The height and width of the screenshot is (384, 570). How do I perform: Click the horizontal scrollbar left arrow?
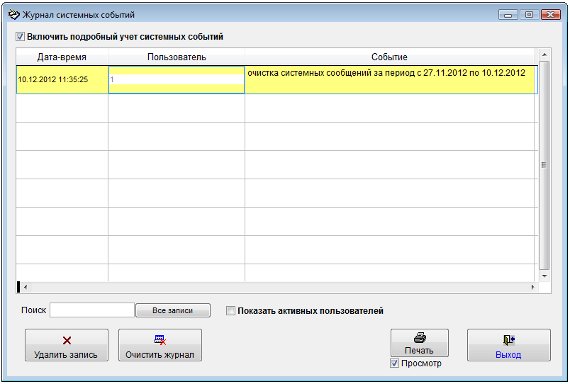[x=25, y=287]
